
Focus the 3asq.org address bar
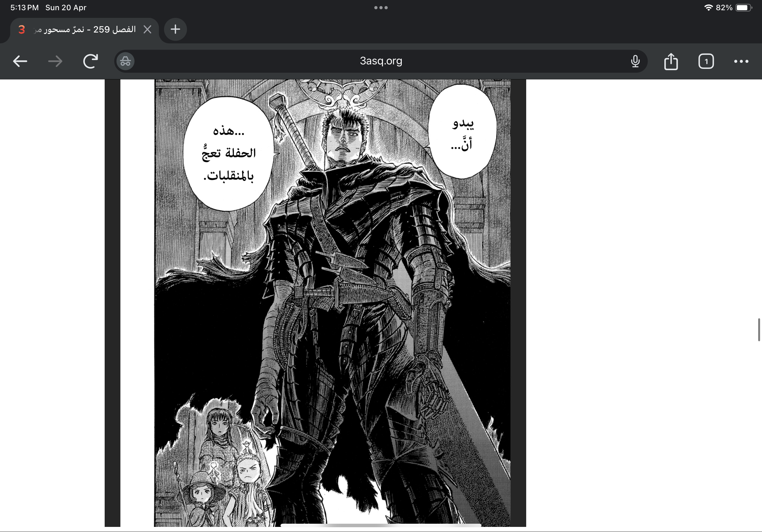pos(381,61)
